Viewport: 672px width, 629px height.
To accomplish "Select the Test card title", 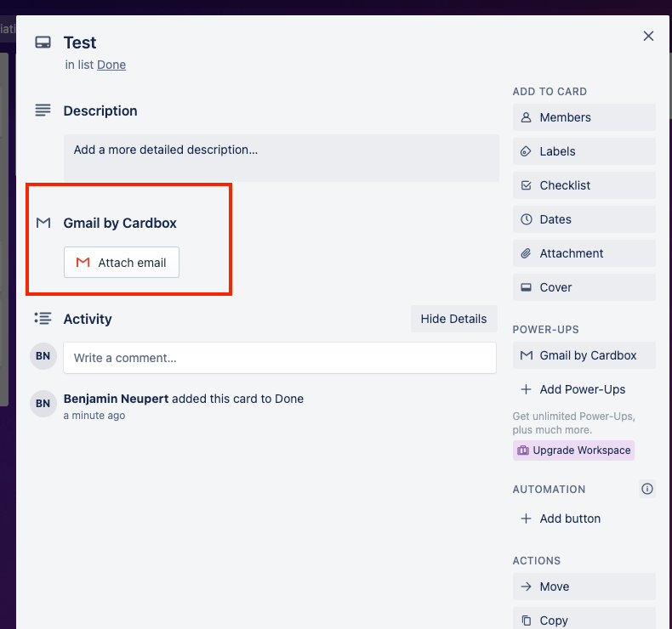I will (x=80, y=42).
